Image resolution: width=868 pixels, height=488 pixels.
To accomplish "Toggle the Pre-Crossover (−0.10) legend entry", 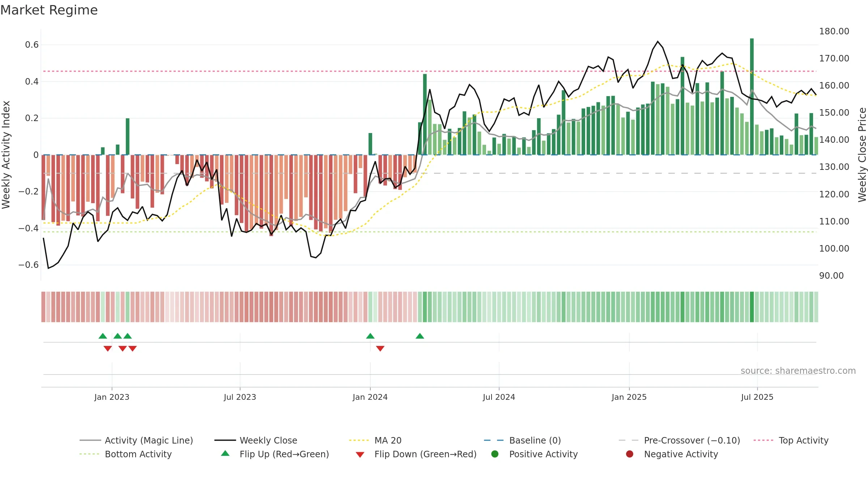I will [x=679, y=440].
